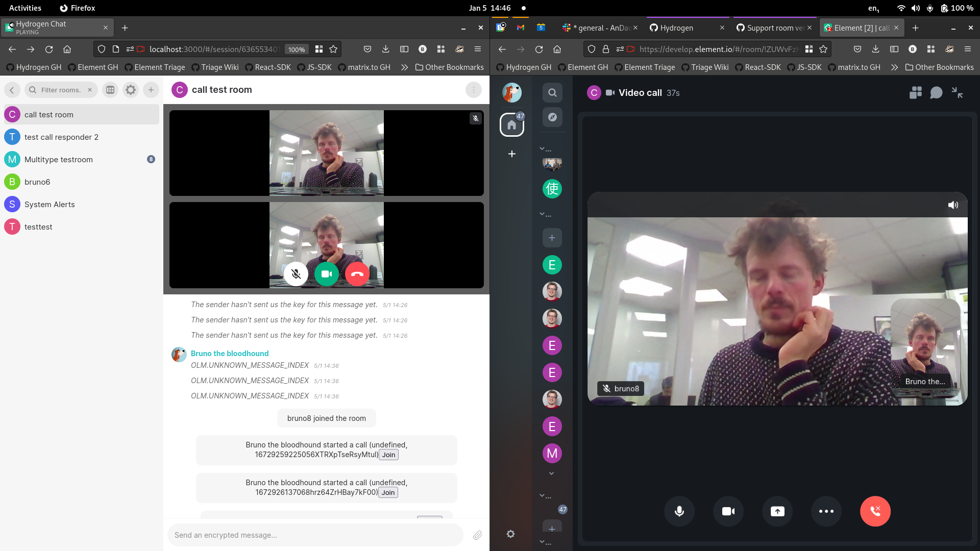Open the Element search button

point(552,92)
